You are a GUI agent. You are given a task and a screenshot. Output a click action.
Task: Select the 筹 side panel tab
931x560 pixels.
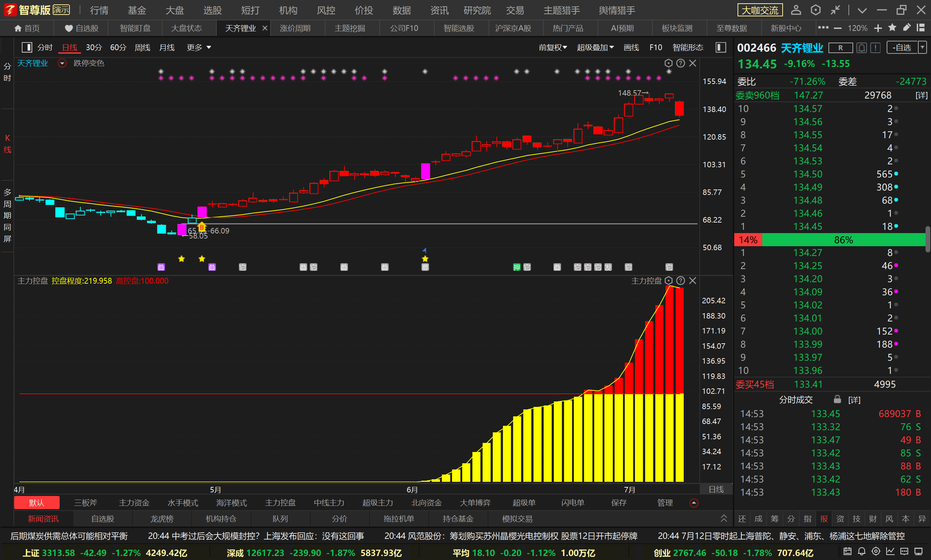pos(774,519)
